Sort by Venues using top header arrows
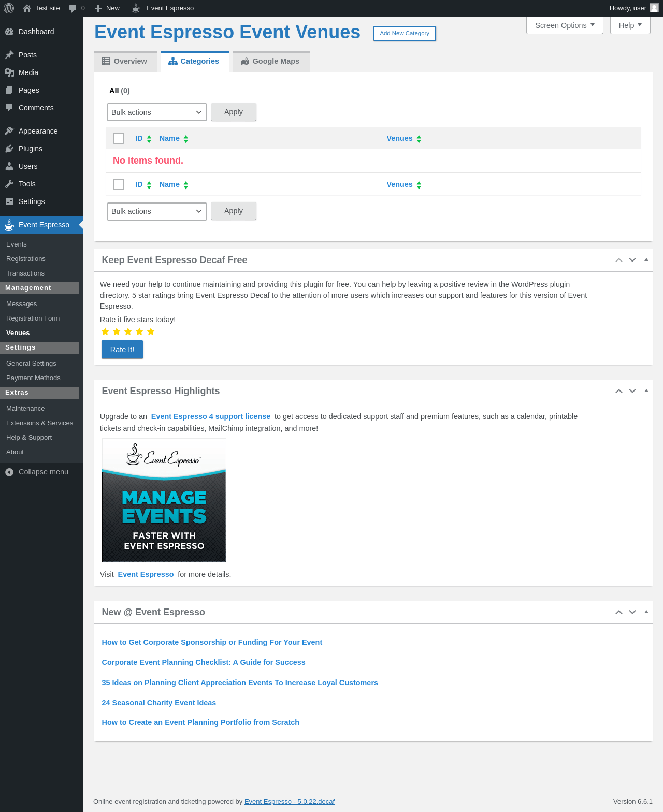The width and height of the screenshot is (663, 812). point(419,139)
